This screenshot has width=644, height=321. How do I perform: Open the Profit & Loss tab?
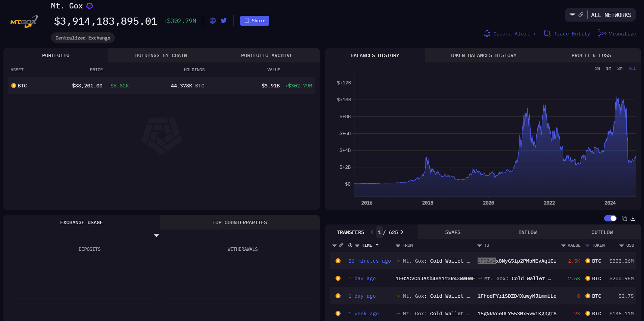tap(591, 55)
